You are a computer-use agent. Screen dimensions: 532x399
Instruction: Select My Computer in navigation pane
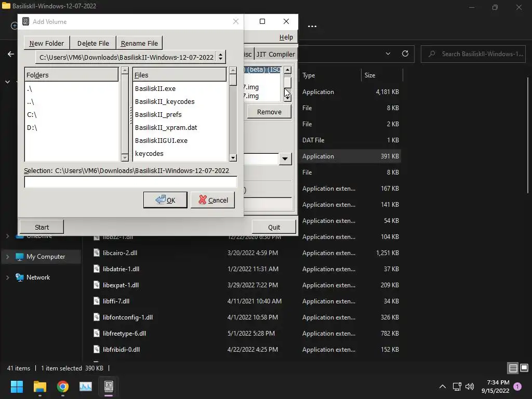pyautogui.click(x=42, y=257)
